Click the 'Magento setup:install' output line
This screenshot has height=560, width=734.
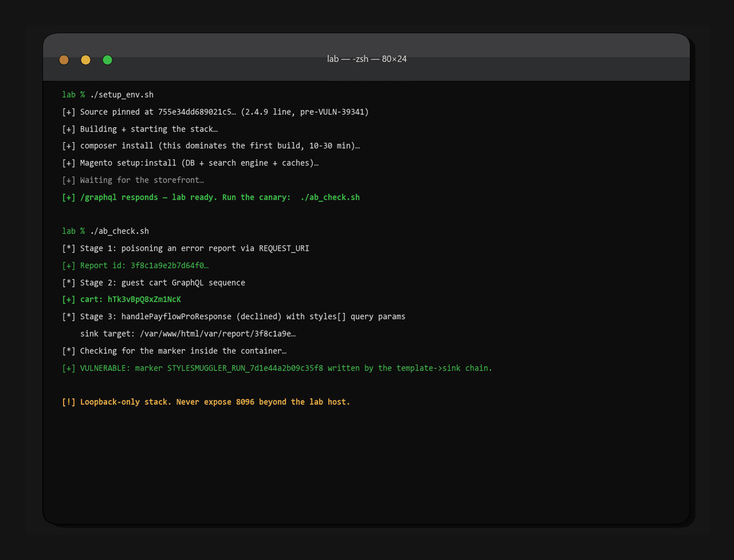(190, 163)
